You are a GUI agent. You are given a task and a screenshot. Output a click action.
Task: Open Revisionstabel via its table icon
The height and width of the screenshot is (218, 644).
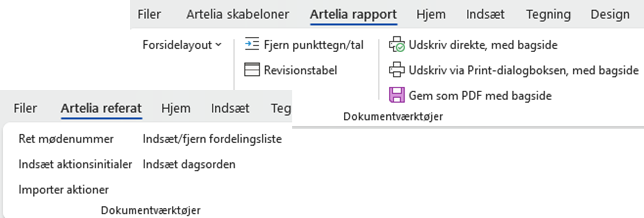tap(252, 69)
